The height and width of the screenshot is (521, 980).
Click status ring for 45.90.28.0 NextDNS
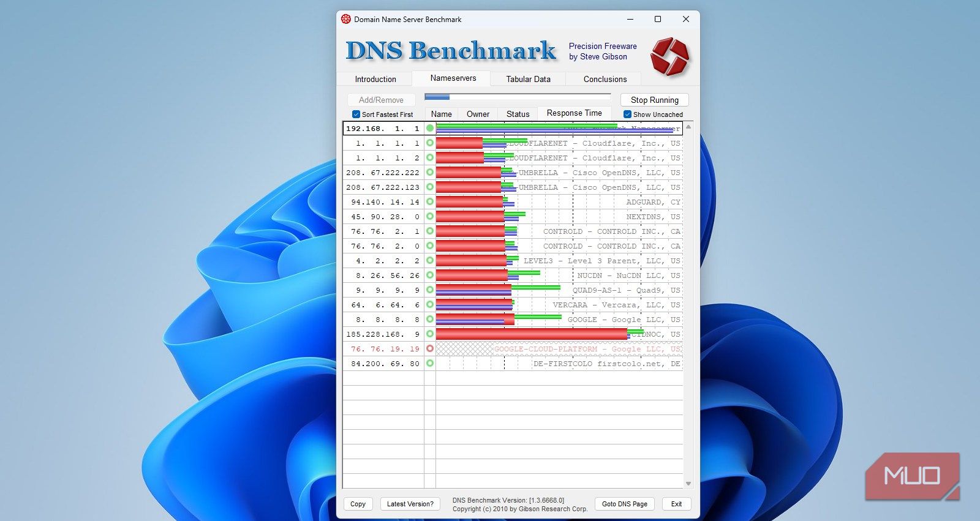coord(430,216)
